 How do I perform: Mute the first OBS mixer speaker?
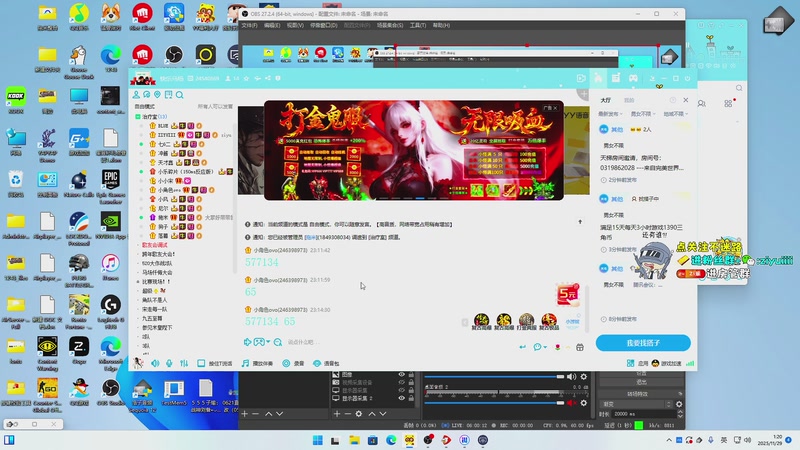571,377
